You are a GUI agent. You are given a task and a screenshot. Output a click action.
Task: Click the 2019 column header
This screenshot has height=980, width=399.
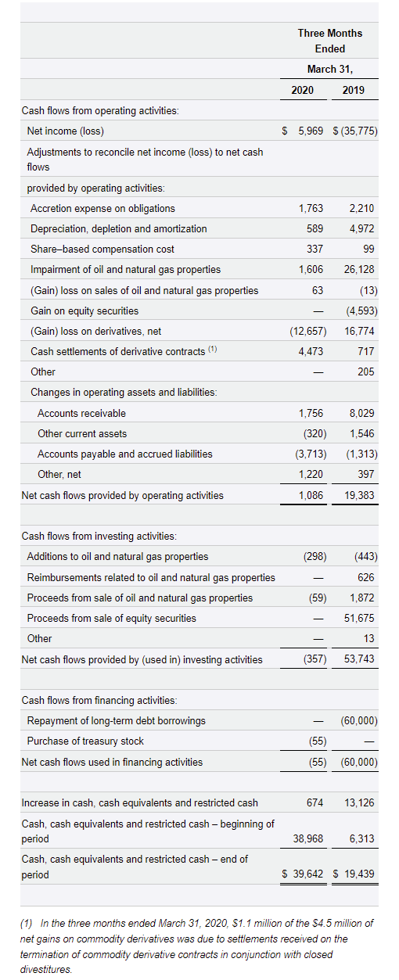point(354,90)
